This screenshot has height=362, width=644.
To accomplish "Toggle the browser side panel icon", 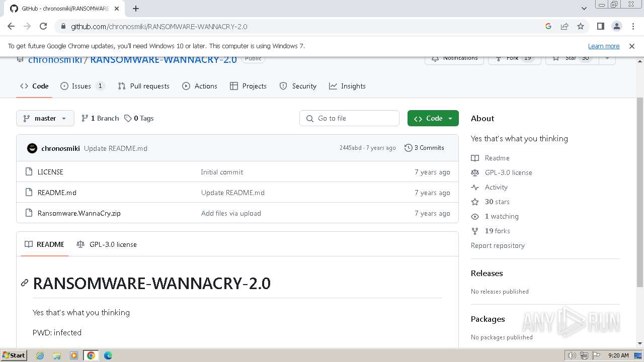I will [x=600, y=26].
